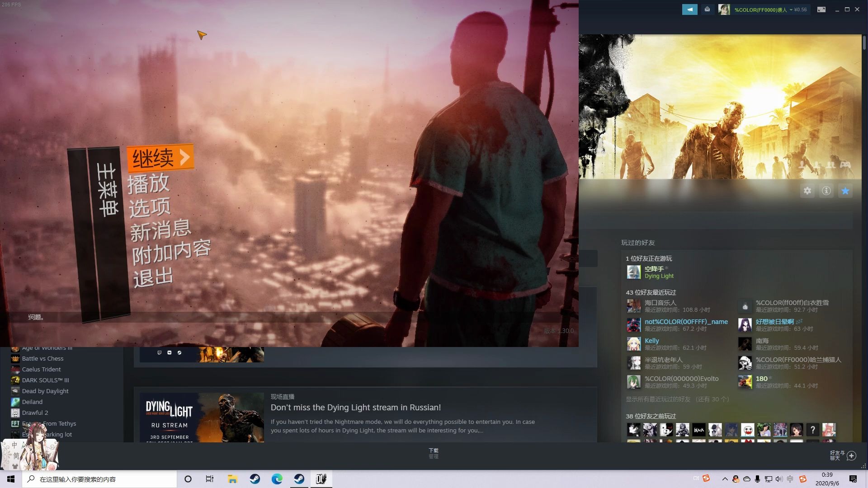Image resolution: width=868 pixels, height=488 pixels.
Task: Enter Big Picture mode icon
Action: click(821, 9)
